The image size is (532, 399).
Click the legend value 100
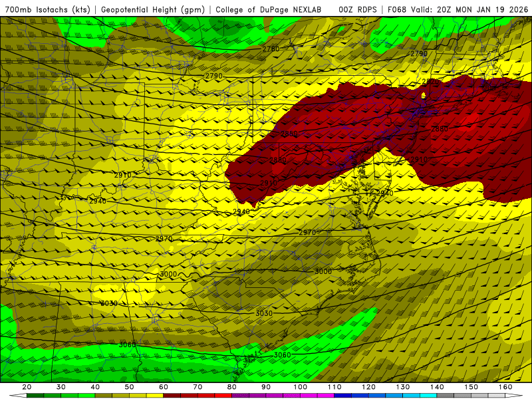click(x=301, y=387)
